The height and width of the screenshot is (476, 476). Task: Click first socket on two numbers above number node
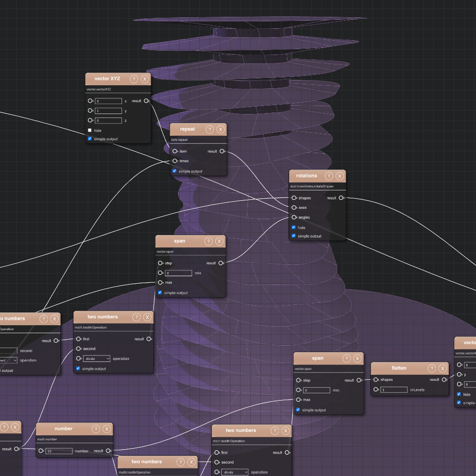[78, 339]
